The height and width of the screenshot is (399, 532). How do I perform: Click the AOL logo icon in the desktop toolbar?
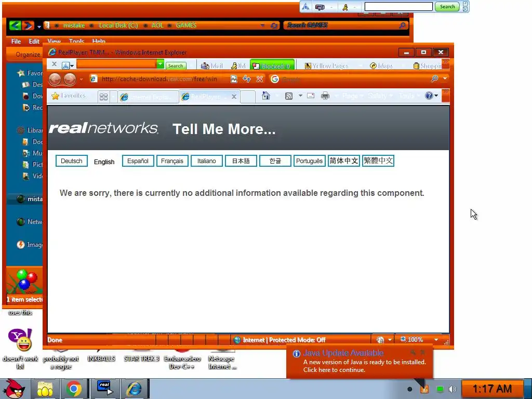point(305,6)
